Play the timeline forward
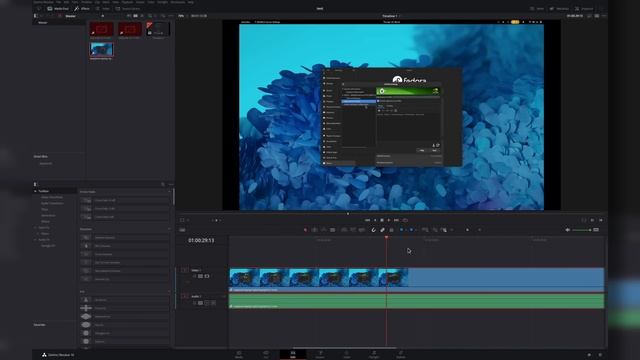The image size is (640, 360). (x=389, y=220)
